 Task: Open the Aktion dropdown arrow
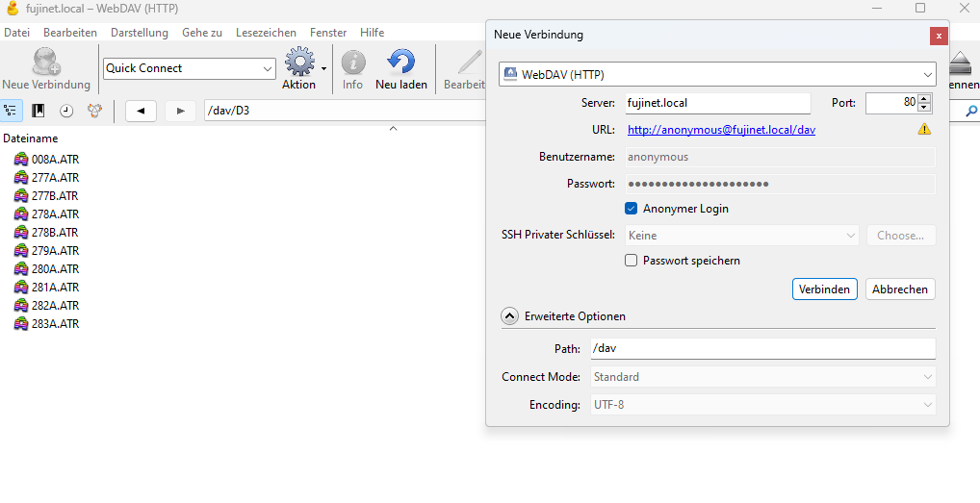[323, 68]
